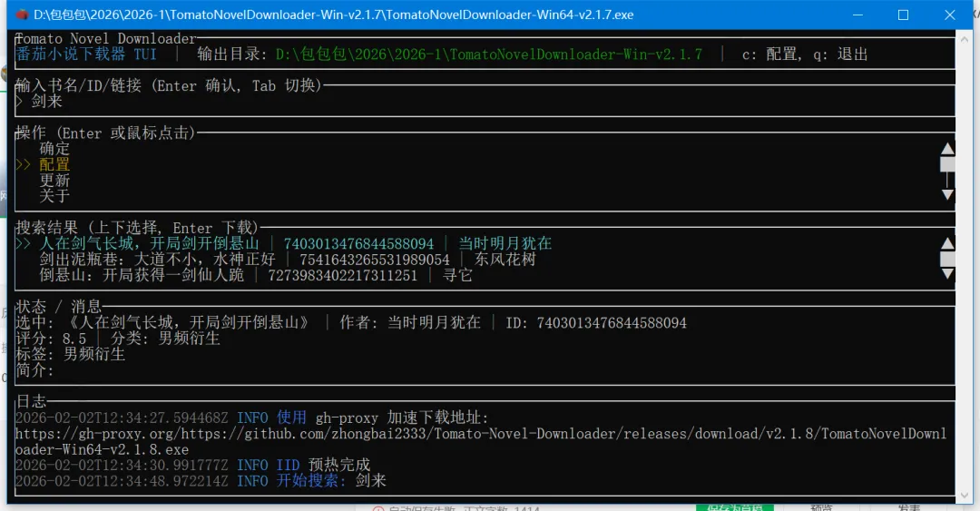Screen dimensions: 980x511
Task: Click the down arrow of the 操作 panel scrollbar
Action: (947, 195)
